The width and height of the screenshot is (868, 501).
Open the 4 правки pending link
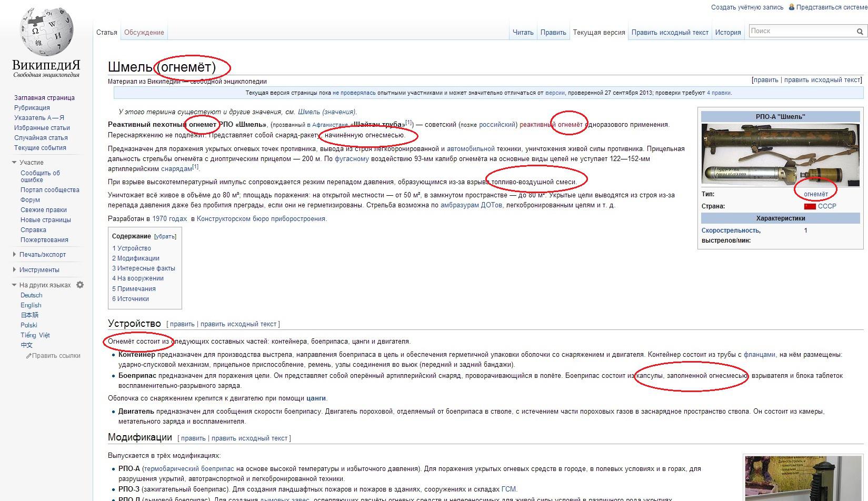[719, 93]
